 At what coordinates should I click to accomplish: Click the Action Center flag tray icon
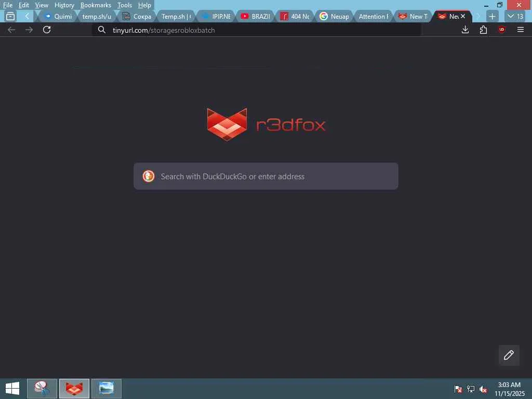(458, 389)
